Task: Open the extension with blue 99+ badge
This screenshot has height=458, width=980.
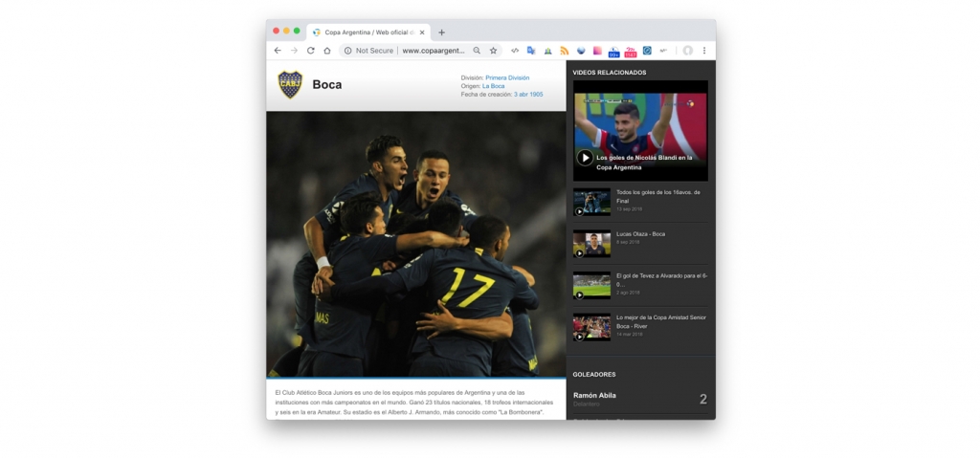Action: pyautogui.click(x=613, y=52)
